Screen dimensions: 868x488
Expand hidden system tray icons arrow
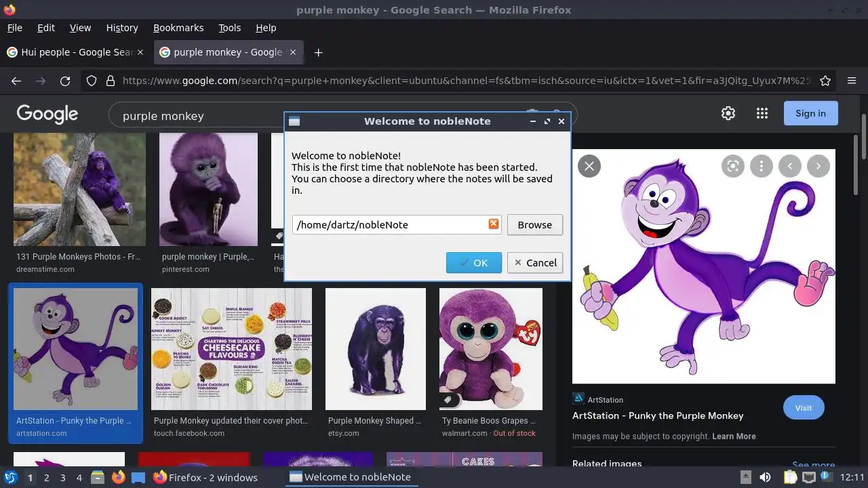pyautogui.click(x=745, y=477)
